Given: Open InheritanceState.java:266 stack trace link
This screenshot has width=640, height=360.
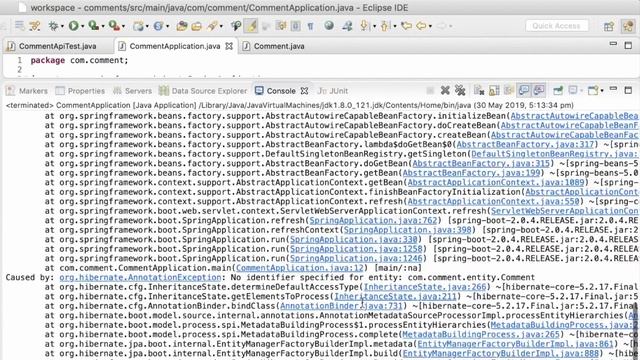Looking at the screenshot, I should 425,287.
